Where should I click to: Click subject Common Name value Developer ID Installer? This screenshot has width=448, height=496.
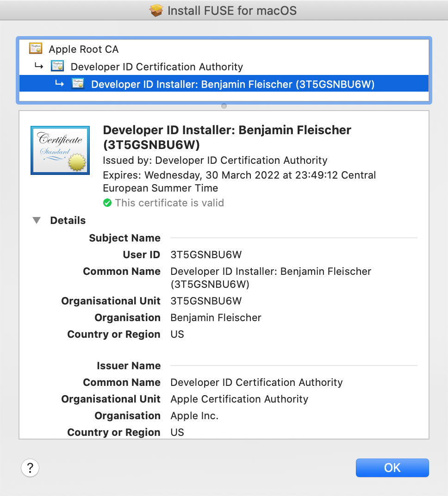[x=271, y=278]
